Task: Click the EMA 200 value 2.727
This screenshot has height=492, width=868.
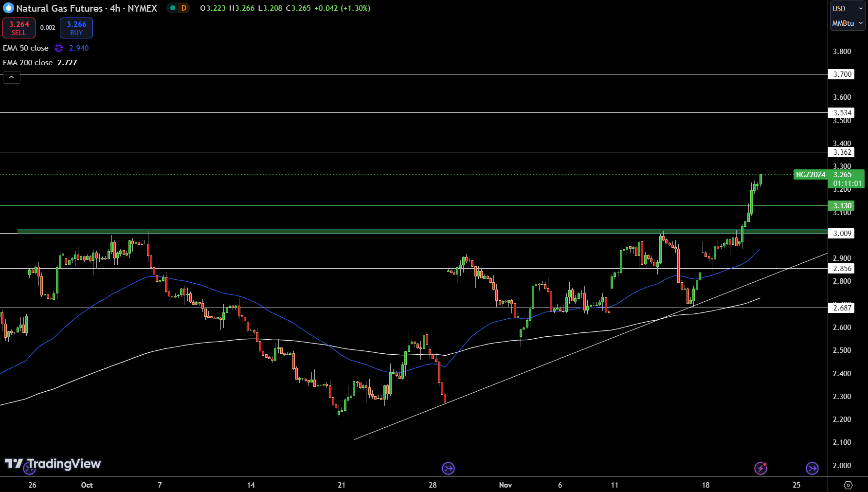Action: tap(67, 63)
